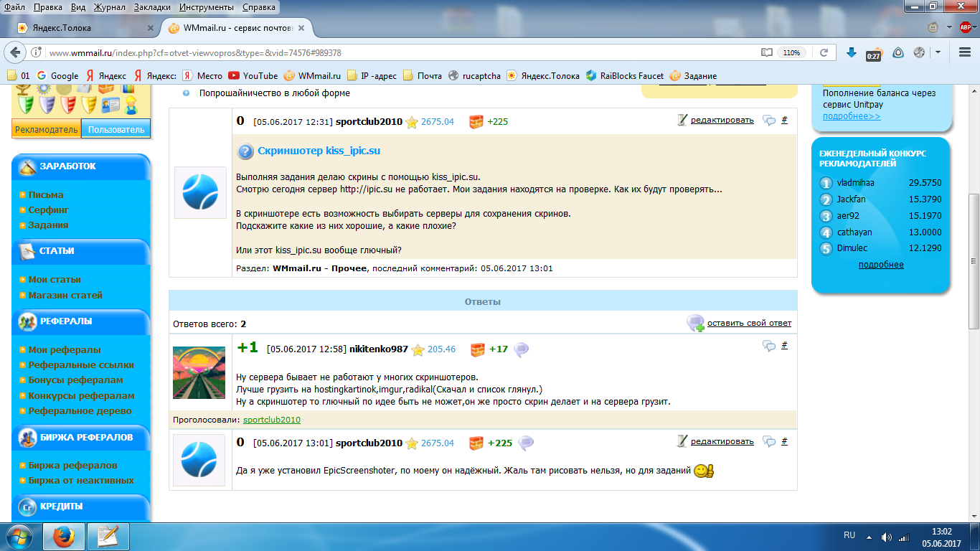Select the Рекламодатель tab

click(46, 130)
